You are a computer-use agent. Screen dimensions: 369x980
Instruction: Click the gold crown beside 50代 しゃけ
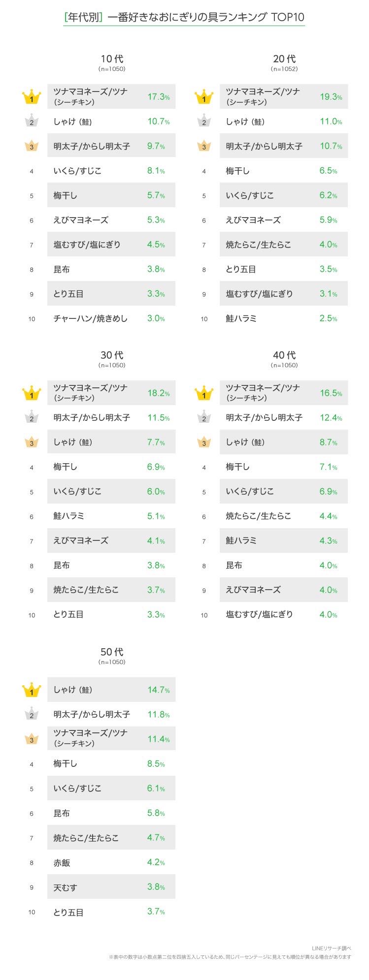(32, 690)
